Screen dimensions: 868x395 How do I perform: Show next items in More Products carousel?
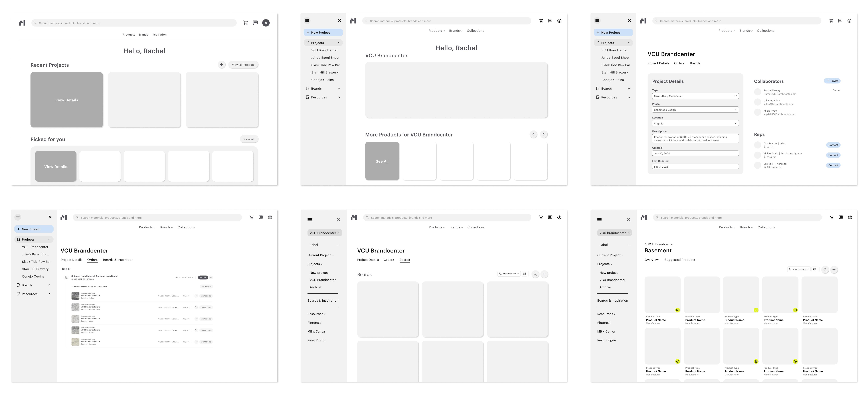pos(544,134)
